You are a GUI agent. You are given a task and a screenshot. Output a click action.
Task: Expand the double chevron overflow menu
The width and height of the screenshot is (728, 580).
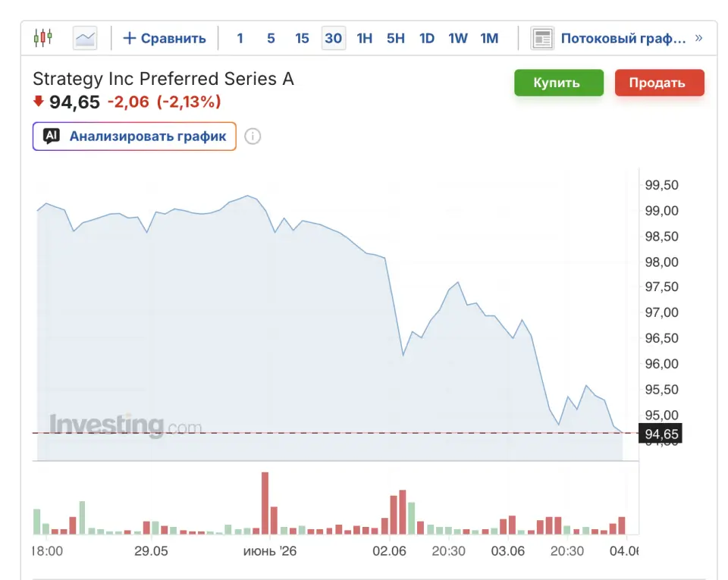pyautogui.click(x=698, y=38)
